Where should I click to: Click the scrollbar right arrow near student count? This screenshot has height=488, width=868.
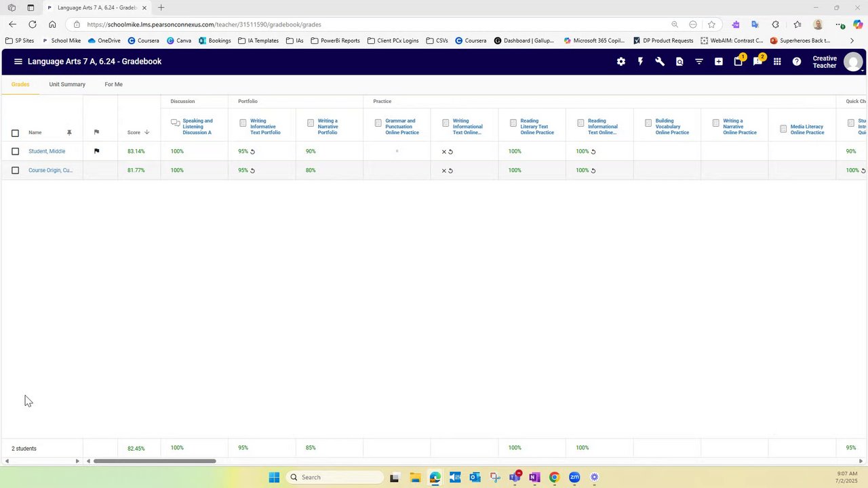[77, 461]
